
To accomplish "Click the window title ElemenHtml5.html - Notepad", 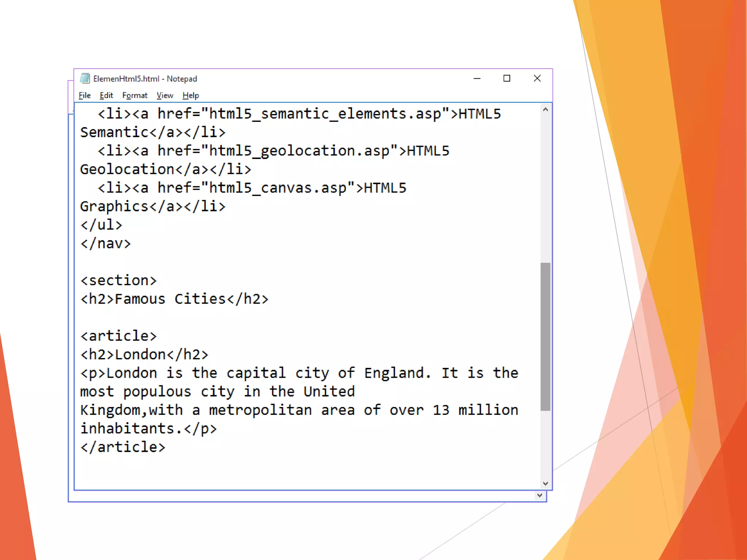I will pos(145,79).
